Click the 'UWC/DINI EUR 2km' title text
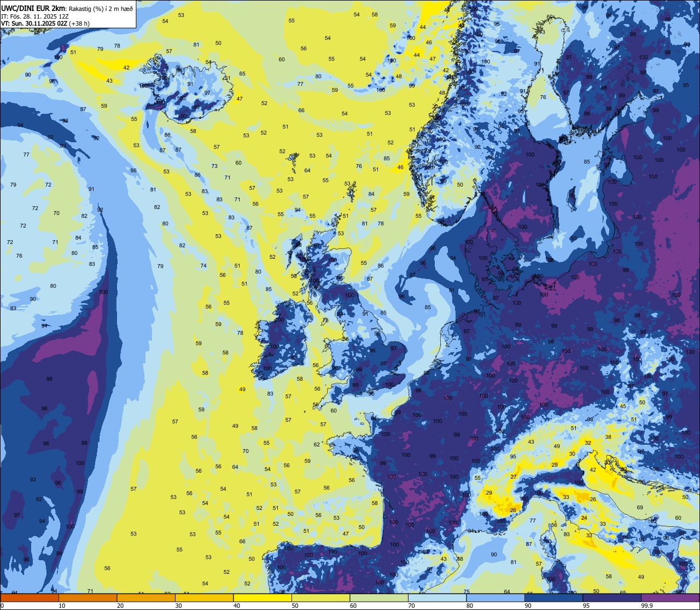The height and width of the screenshot is (610, 700). tap(33, 8)
